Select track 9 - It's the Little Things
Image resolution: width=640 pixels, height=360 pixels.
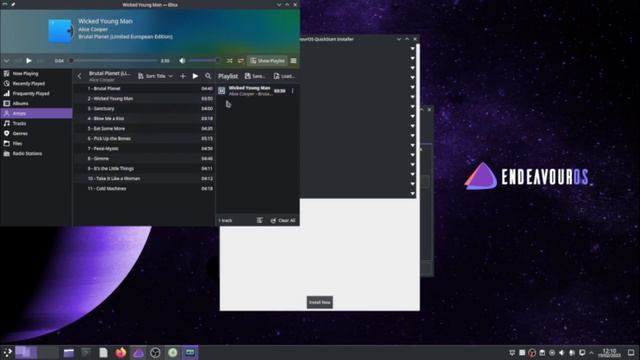pos(144,169)
